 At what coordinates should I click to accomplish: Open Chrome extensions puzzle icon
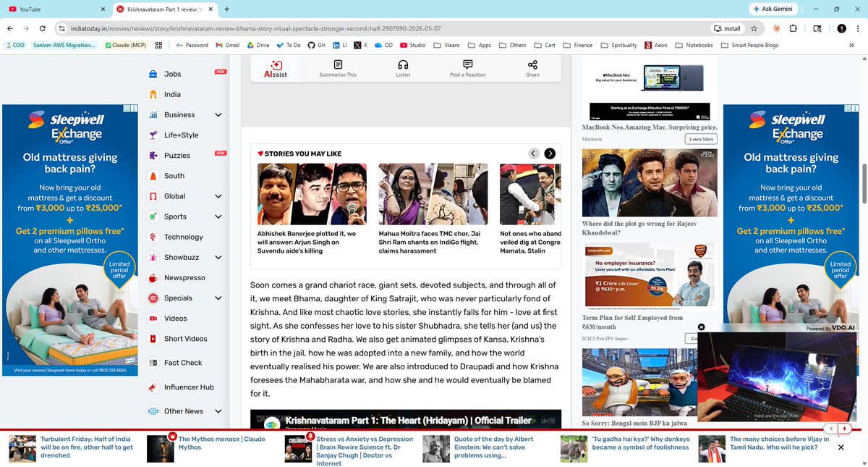[x=793, y=28]
